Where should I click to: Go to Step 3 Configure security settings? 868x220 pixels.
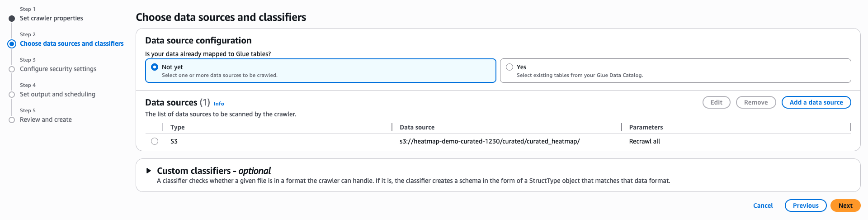58,69
